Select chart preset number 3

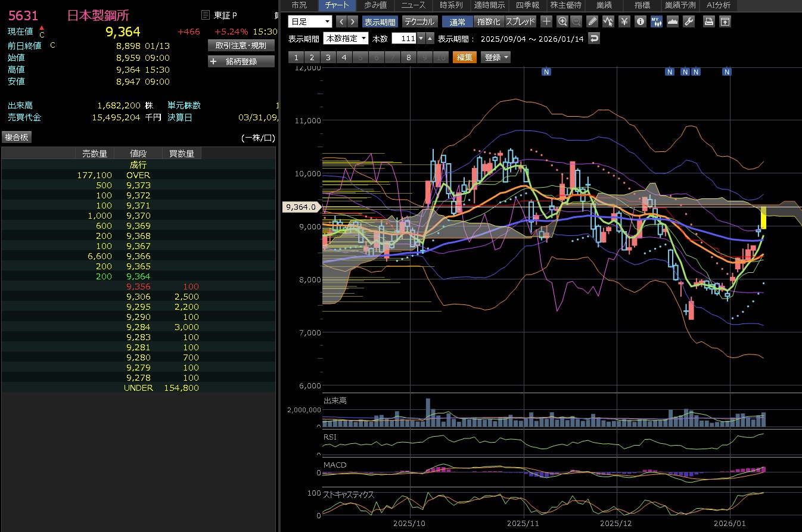328,57
